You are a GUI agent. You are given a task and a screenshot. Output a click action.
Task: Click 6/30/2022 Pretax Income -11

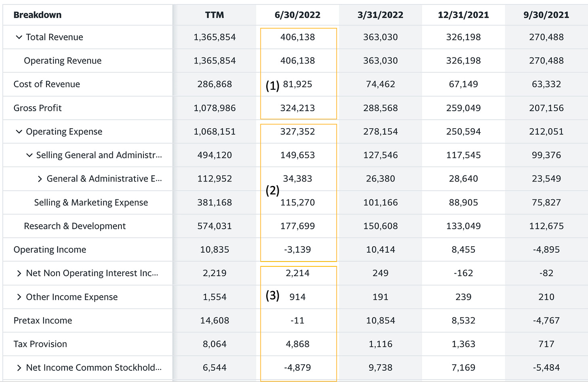pyautogui.click(x=298, y=321)
